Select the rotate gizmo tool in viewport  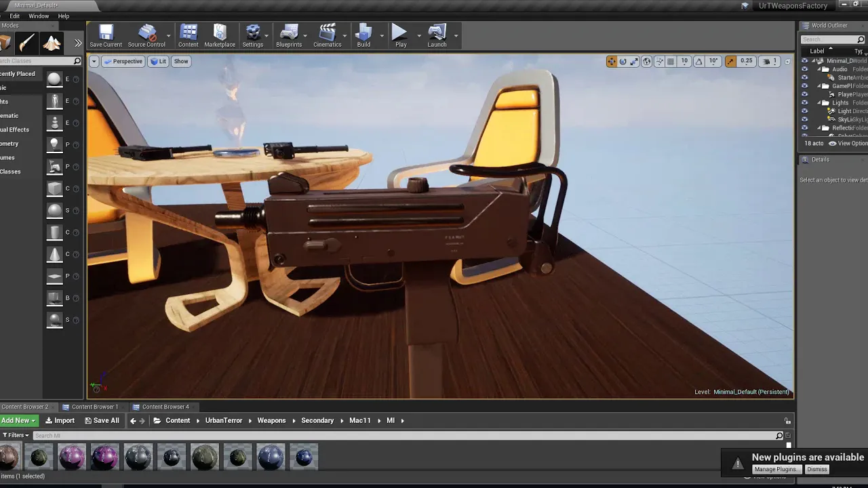coord(623,61)
